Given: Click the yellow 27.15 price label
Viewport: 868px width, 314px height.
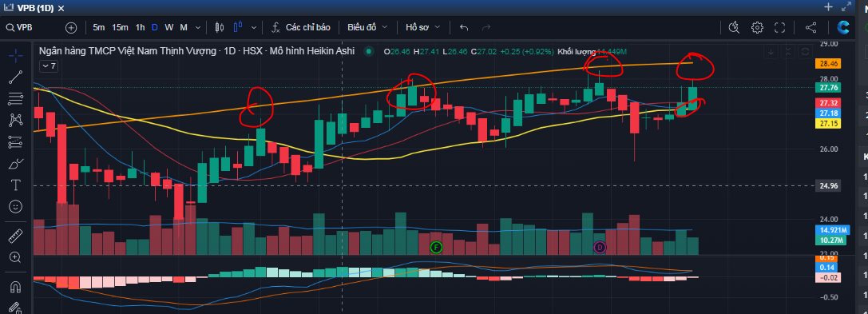Looking at the screenshot, I should 829,124.
